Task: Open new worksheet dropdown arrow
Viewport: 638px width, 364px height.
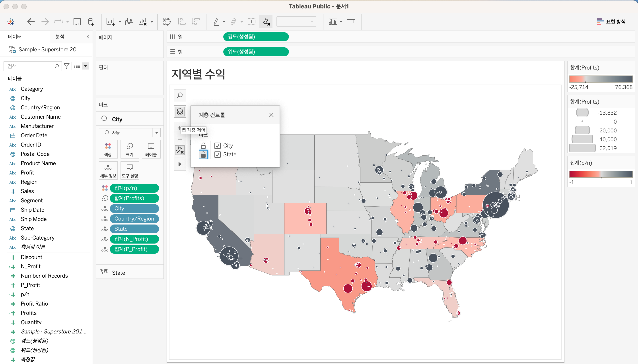Action: (x=120, y=22)
